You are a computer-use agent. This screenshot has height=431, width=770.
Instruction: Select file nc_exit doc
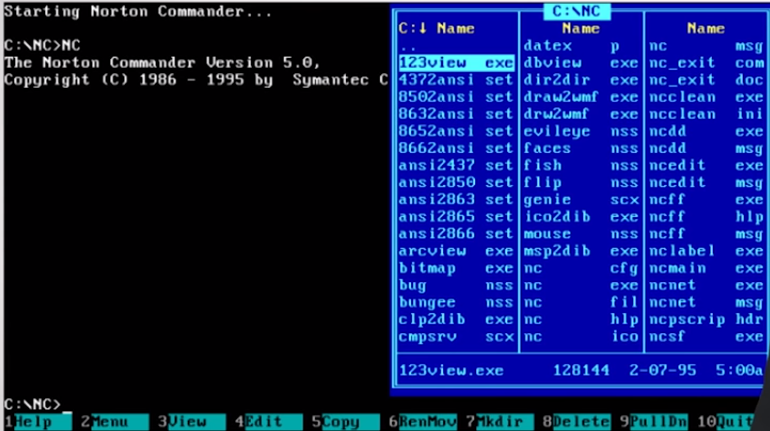706,80
